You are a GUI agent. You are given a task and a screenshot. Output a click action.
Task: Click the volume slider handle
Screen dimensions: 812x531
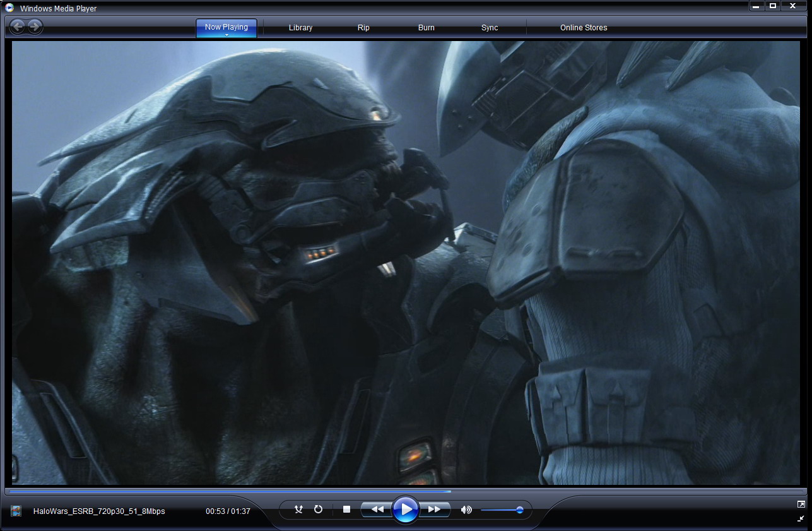[519, 510]
